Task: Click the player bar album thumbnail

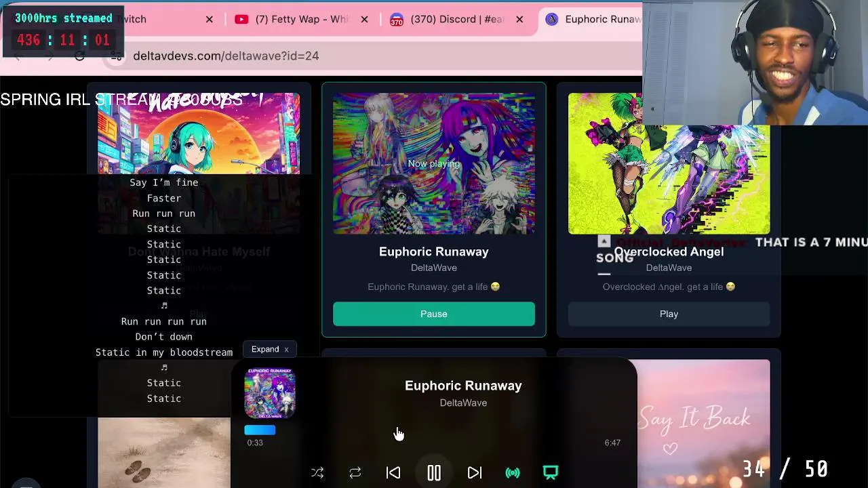Action: [270, 393]
